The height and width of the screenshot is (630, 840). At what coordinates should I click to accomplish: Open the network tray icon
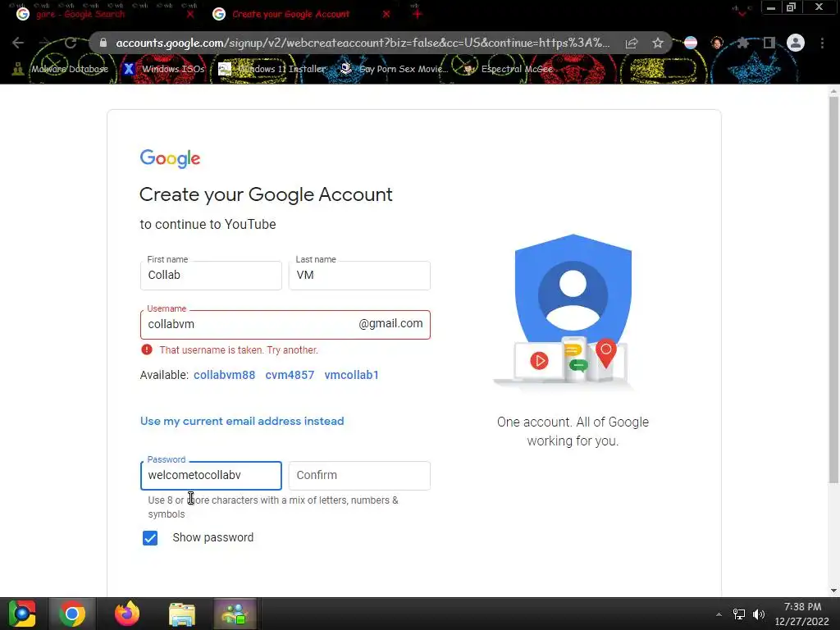point(739,614)
